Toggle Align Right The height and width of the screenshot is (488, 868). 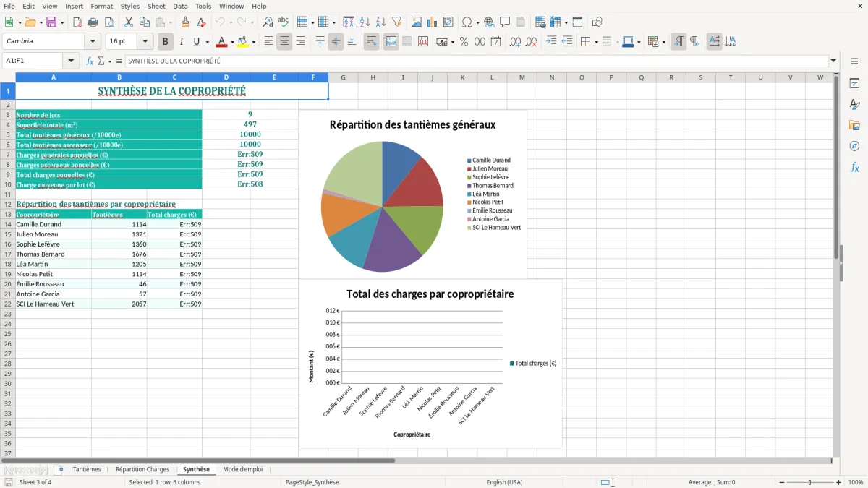tap(300, 42)
